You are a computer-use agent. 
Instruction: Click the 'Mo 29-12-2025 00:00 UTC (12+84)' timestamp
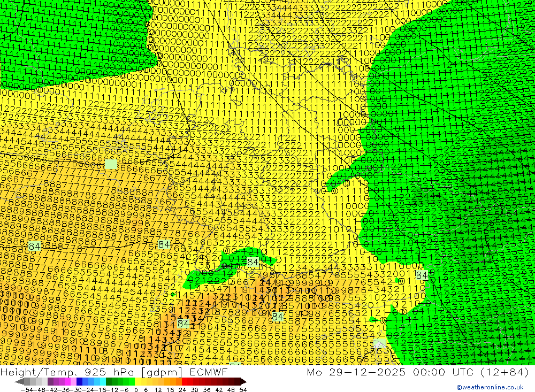tap(418, 372)
